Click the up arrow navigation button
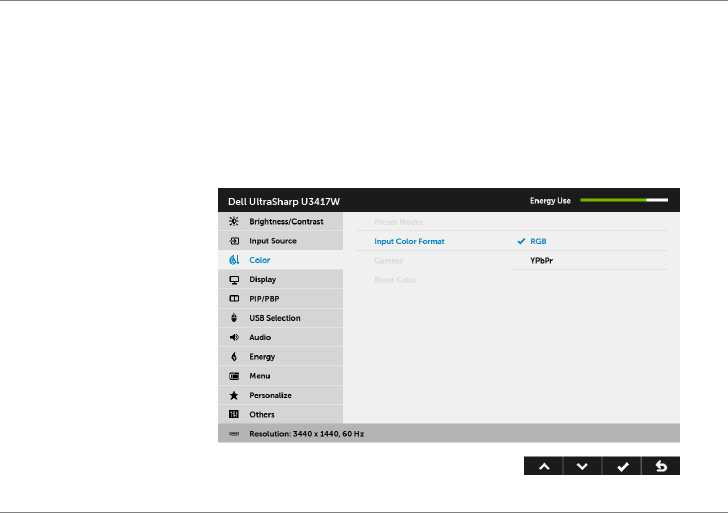The width and height of the screenshot is (728, 513). click(x=544, y=466)
